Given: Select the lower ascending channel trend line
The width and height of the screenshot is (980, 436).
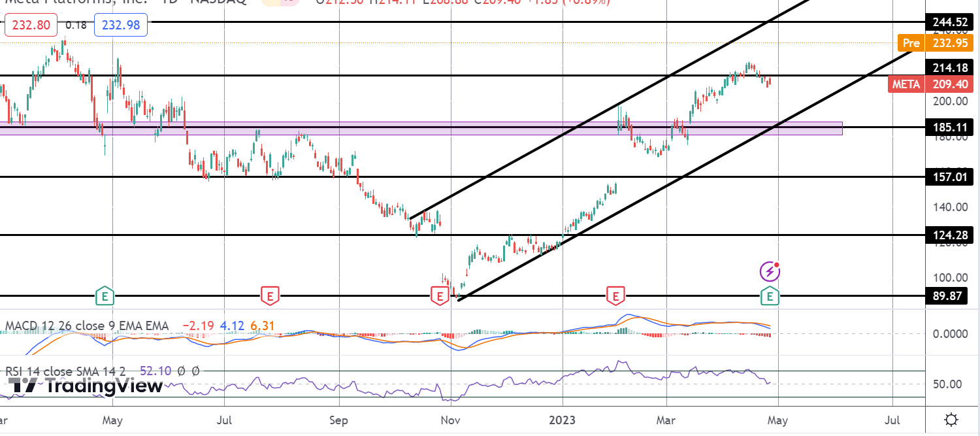Looking at the screenshot, I should coord(686,173).
